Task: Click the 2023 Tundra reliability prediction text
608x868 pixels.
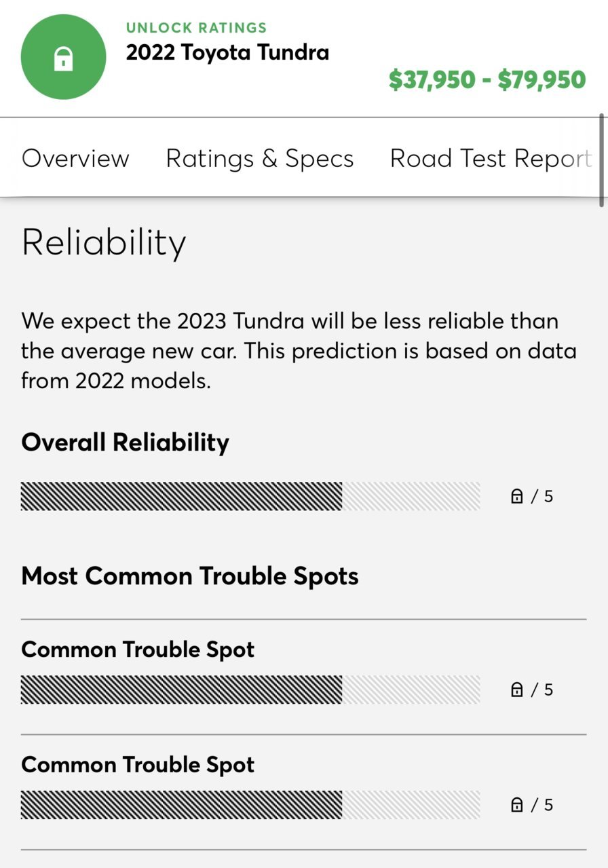Action: [x=299, y=350]
